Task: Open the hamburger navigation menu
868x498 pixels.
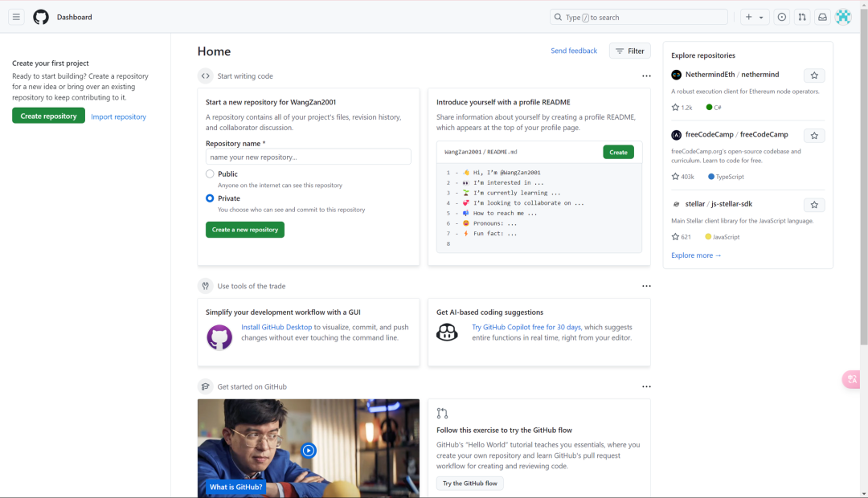Action: 16,17
